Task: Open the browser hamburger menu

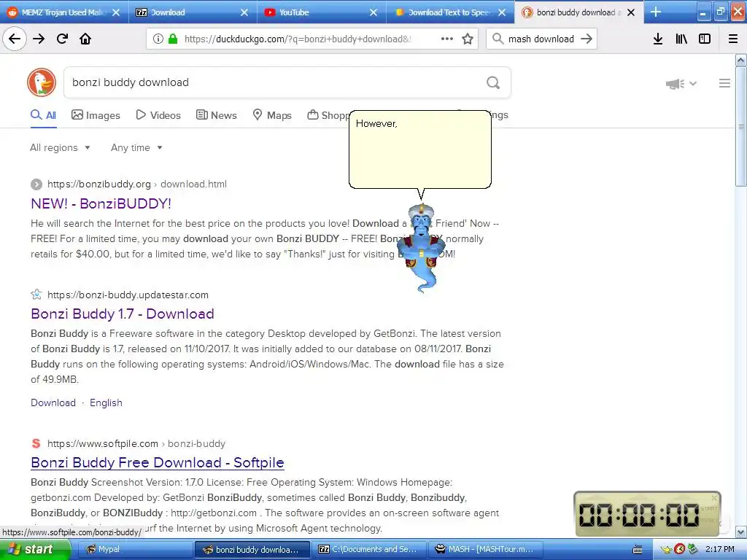Action: [733, 39]
